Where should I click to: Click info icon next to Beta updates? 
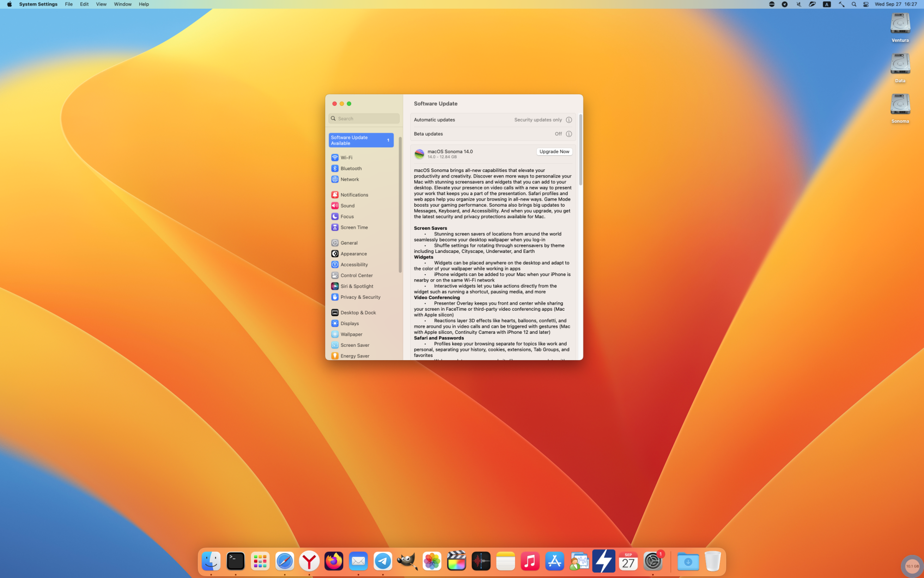569,134
